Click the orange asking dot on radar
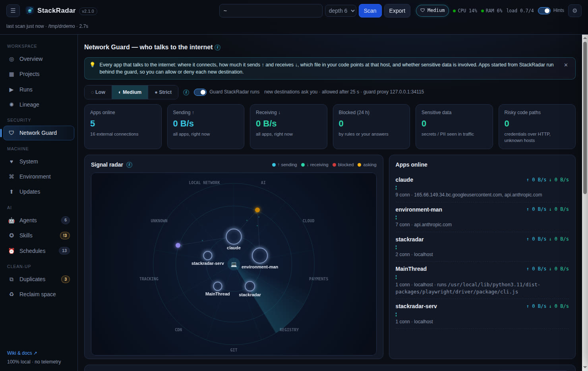This screenshot has width=588, height=371. (257, 210)
